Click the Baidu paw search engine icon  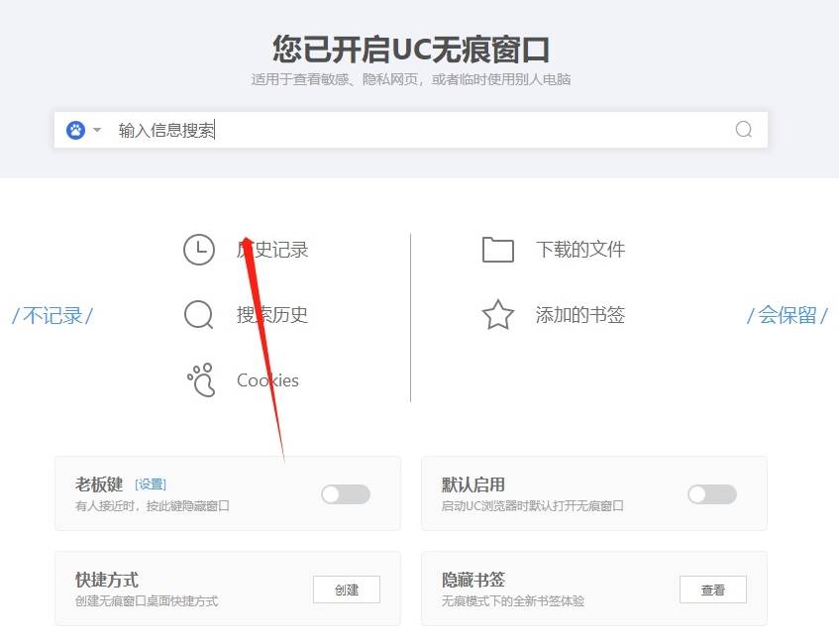[x=75, y=130]
